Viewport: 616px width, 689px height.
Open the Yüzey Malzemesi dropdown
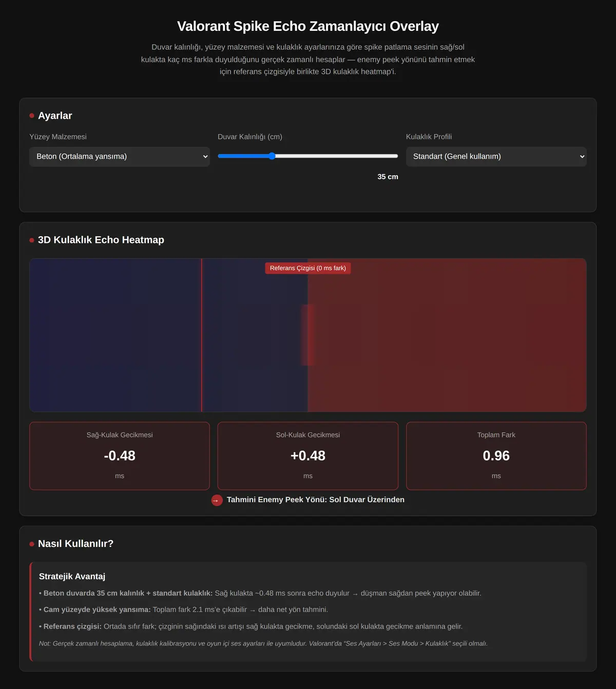[x=120, y=157]
